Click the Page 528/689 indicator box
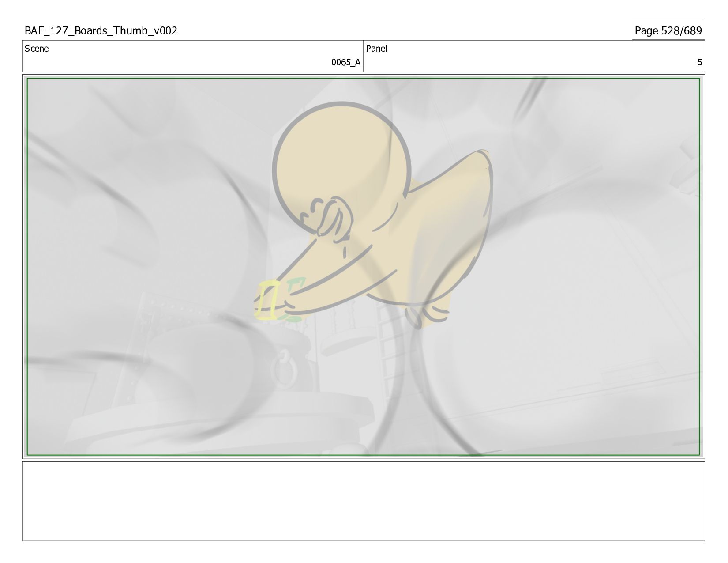The width and height of the screenshot is (728, 563). 668,30
